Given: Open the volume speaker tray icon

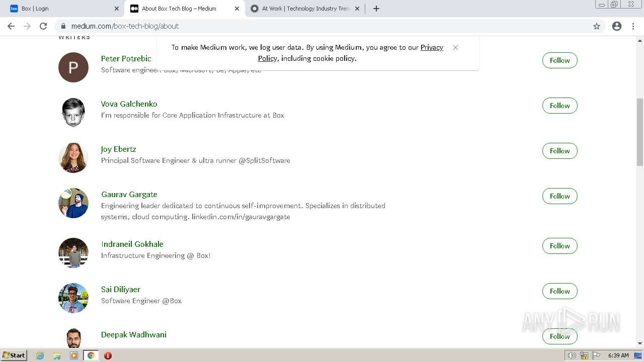Looking at the screenshot, I should tap(572, 355).
